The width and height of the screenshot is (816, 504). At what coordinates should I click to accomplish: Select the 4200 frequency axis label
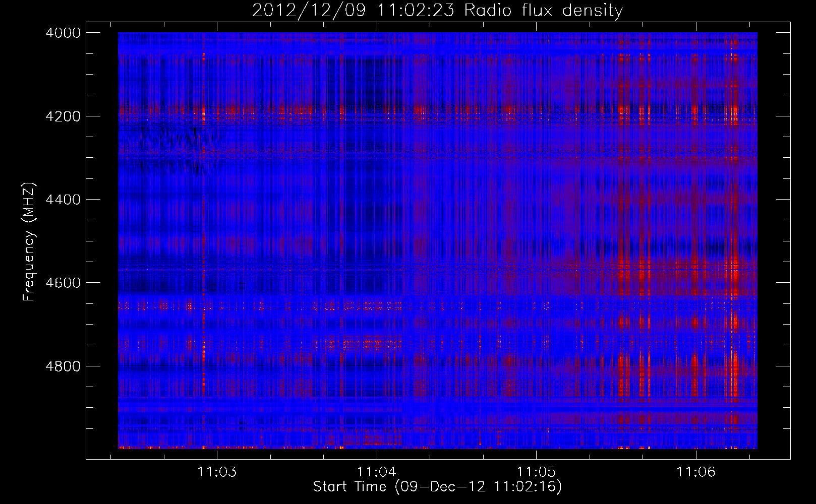tap(63, 116)
